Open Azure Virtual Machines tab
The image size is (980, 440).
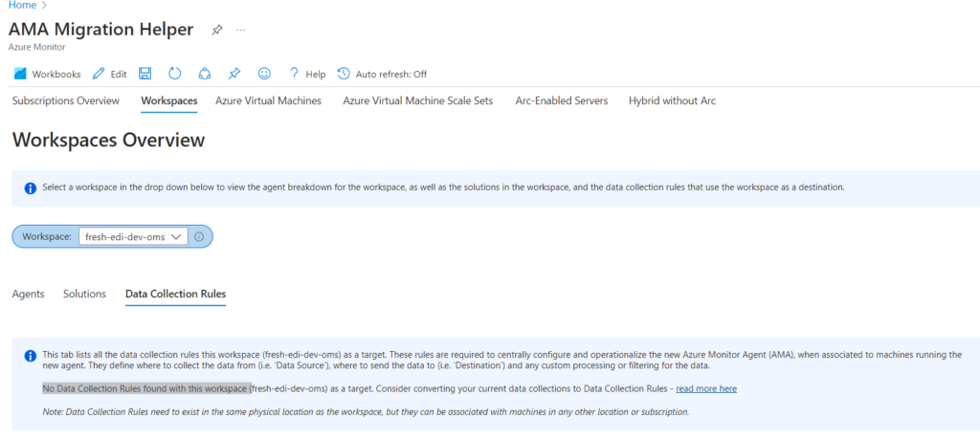268,100
